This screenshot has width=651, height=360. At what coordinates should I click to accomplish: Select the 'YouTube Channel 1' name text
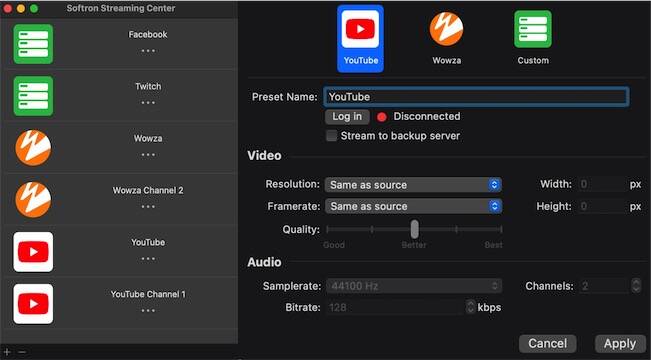(x=148, y=294)
